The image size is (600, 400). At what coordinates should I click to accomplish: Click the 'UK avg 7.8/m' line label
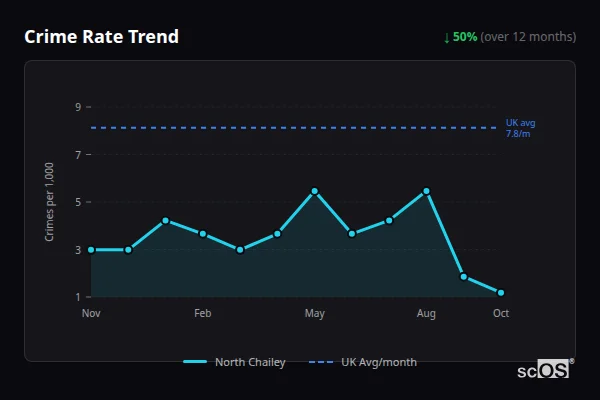[x=520, y=128]
